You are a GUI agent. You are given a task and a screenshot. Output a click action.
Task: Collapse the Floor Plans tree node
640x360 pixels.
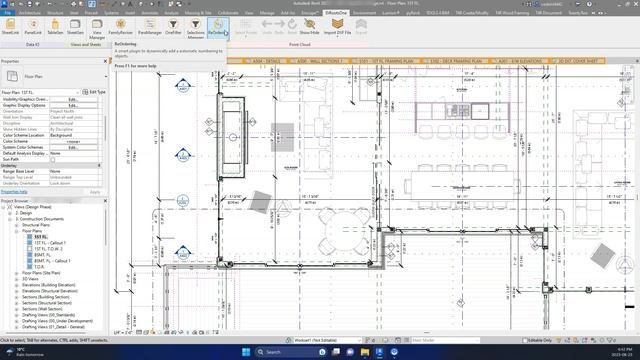click(17, 231)
